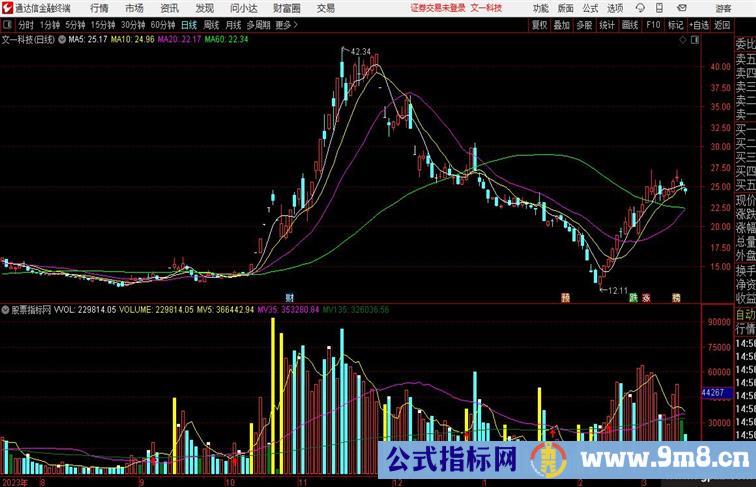Image resolution: width=756 pixels, height=487 pixels.
Task: Open the 市场 menu
Action: click(x=134, y=8)
